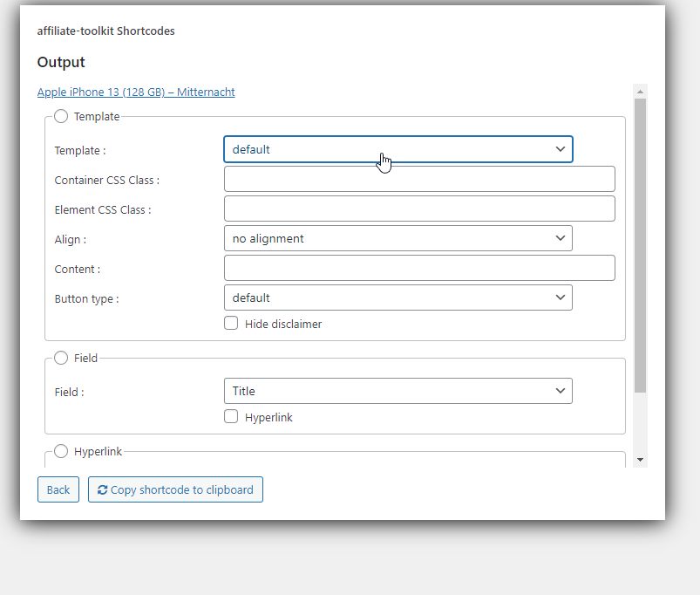Expand the Align dropdown
The width and height of the screenshot is (700, 595).
click(x=398, y=238)
